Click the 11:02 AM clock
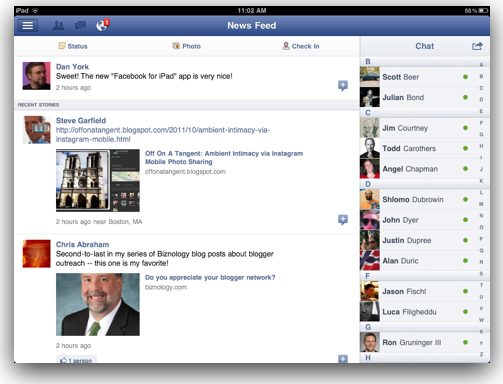This screenshot has width=503, height=384. coord(252,11)
